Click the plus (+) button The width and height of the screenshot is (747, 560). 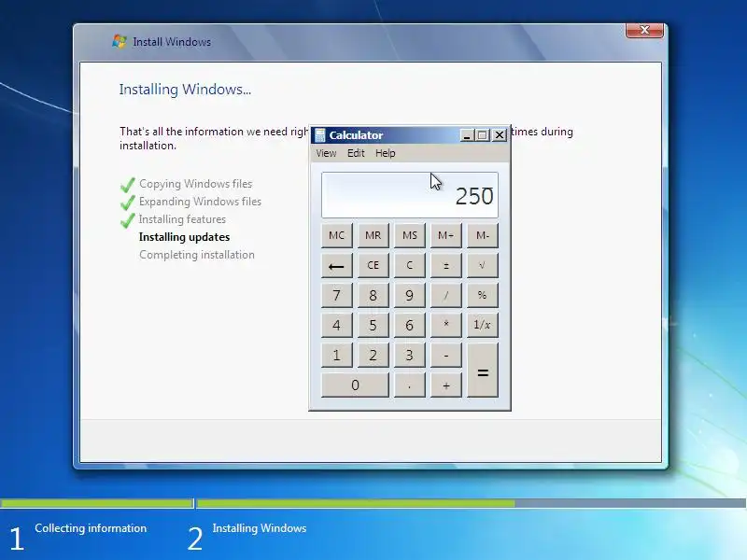point(446,385)
